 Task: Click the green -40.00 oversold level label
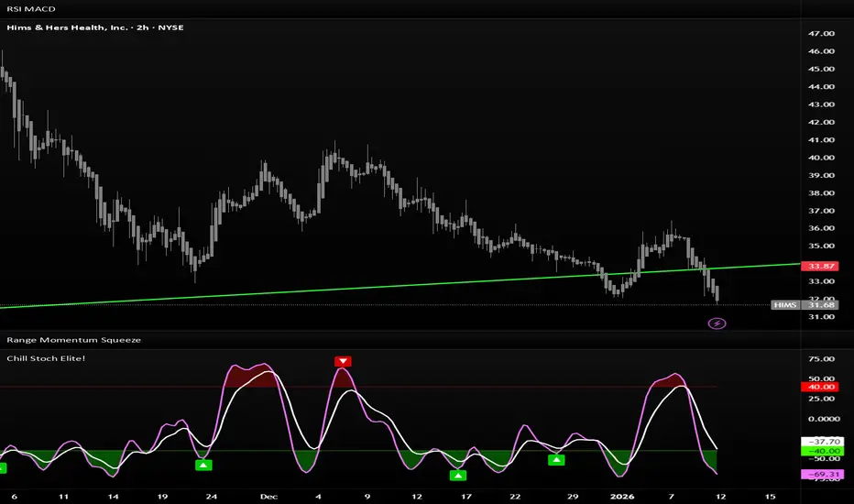[x=818, y=451]
